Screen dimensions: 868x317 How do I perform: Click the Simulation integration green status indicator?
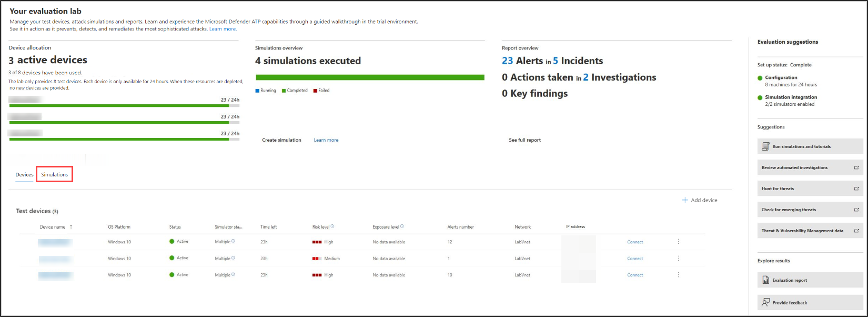click(x=760, y=97)
